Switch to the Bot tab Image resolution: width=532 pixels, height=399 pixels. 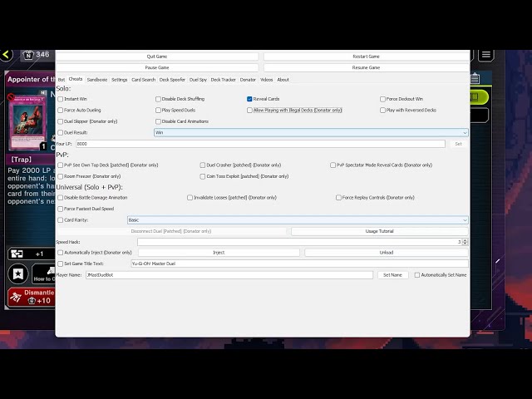coord(62,80)
